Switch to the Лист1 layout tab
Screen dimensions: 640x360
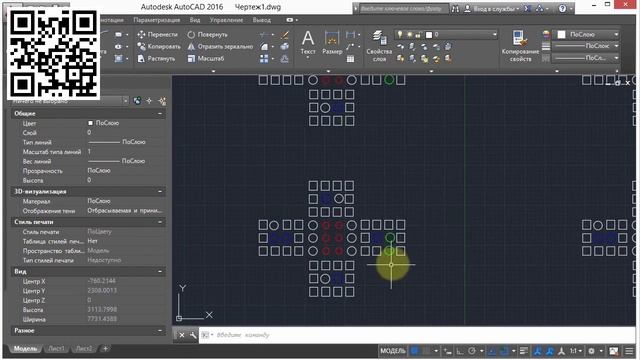point(56,349)
